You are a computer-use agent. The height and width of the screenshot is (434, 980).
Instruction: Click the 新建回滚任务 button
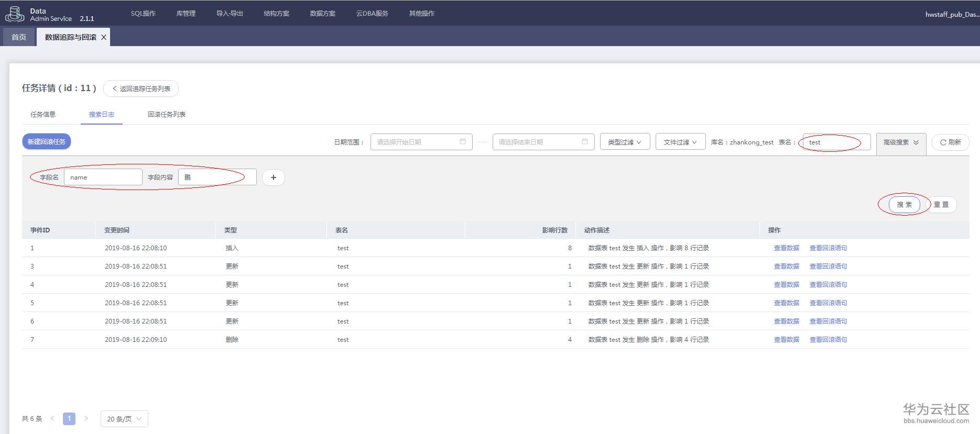(47, 142)
